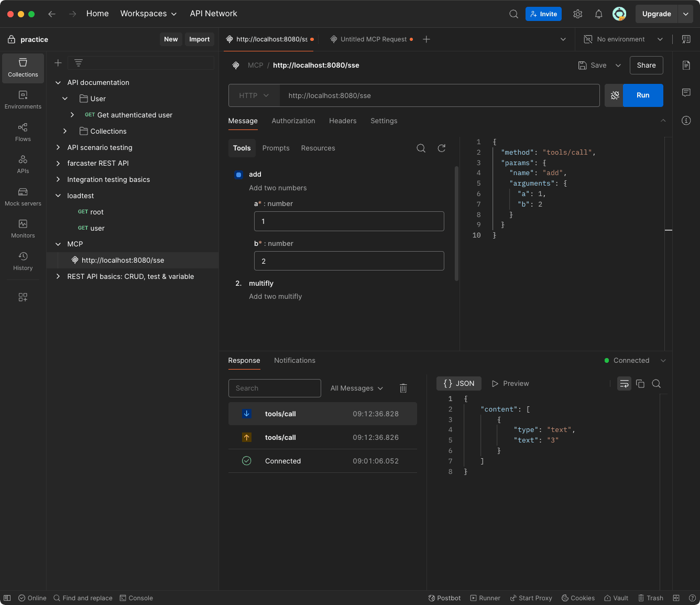Open the Flows sidebar panel
The height and width of the screenshot is (605, 700).
23,133
